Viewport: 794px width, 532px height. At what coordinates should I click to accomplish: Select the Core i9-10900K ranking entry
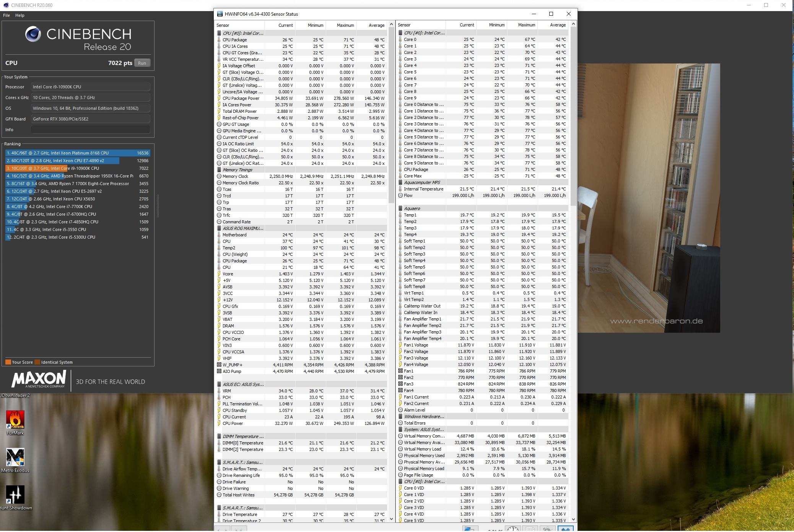[78, 168]
